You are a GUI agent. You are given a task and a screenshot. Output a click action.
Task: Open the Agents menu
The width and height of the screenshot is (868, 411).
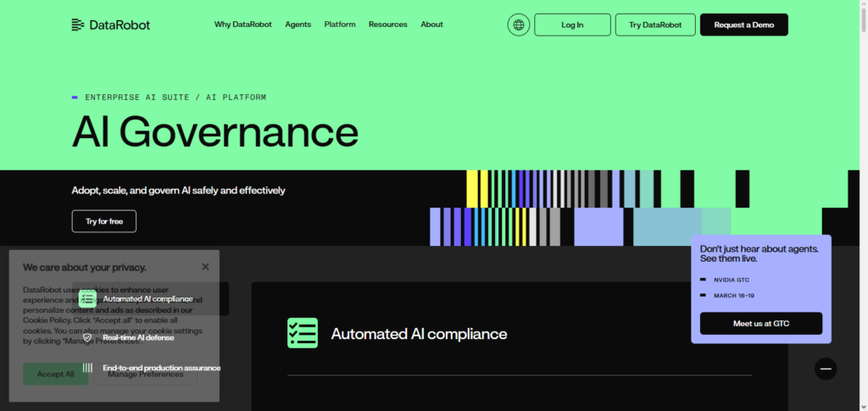pos(298,25)
